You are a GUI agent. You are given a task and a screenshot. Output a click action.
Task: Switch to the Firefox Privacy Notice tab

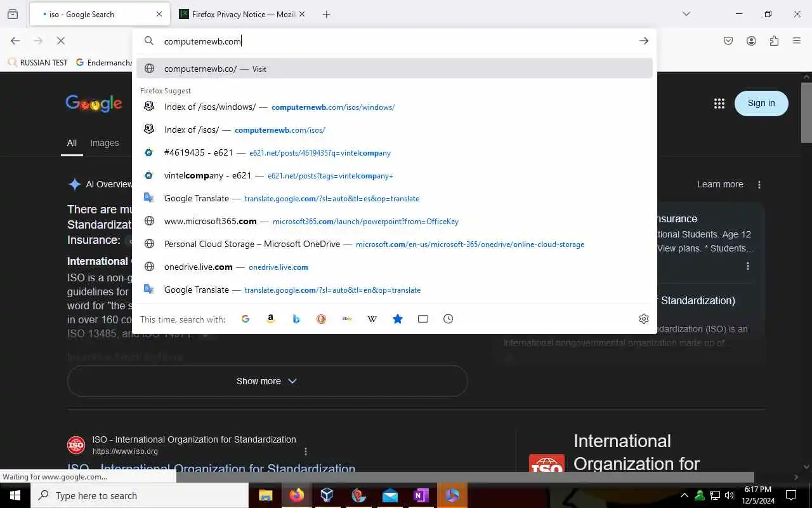pyautogui.click(x=242, y=14)
